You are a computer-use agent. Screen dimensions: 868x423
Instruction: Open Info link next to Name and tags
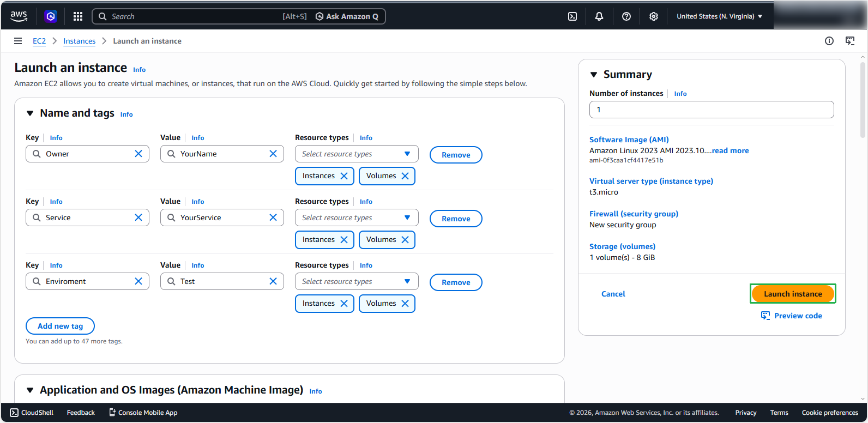click(x=126, y=114)
